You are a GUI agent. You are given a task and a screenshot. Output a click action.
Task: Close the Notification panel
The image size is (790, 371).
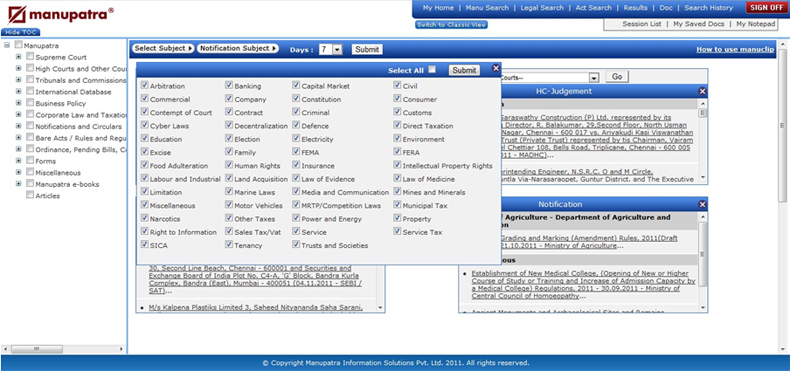click(x=703, y=204)
